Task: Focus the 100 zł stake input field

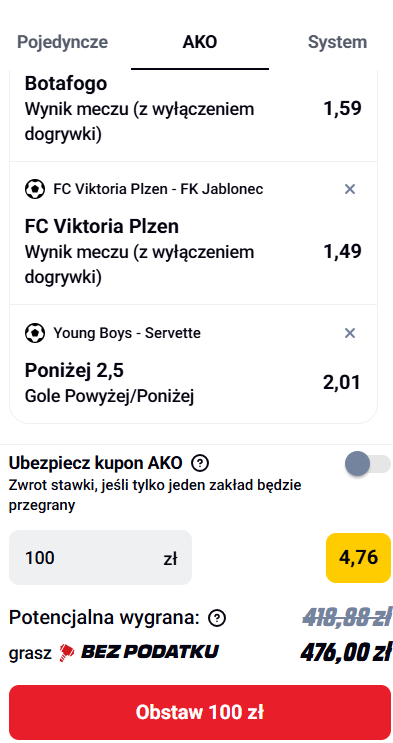Action: [x=101, y=557]
